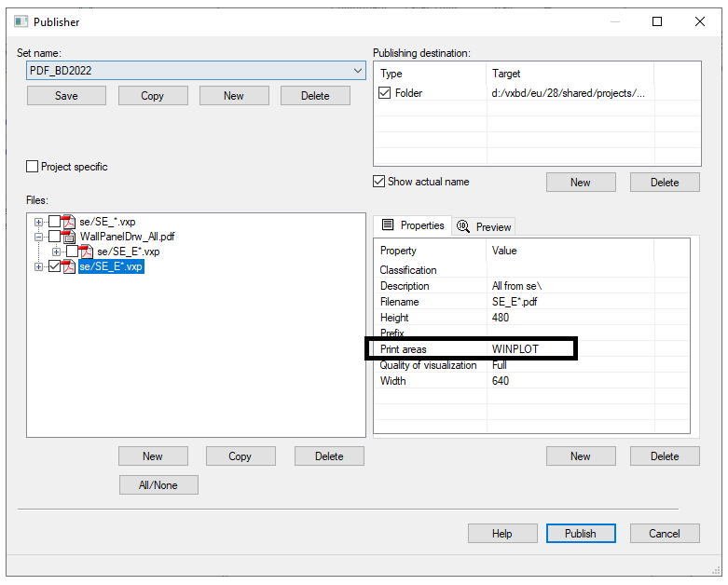
Task: Enable the Project specific checkbox
Action: (34, 167)
